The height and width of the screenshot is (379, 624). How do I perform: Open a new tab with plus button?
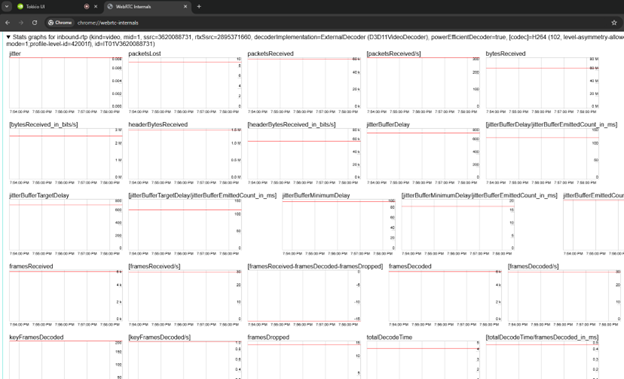pos(199,6)
